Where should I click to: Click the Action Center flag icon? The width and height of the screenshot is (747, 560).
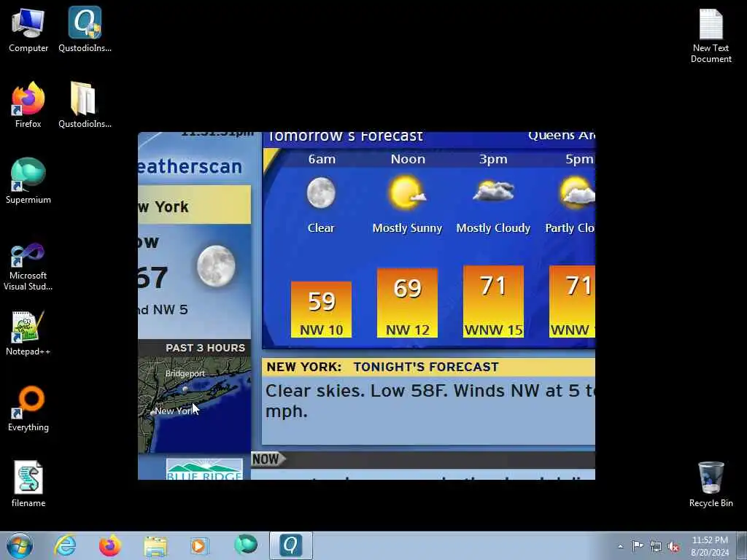click(638, 545)
